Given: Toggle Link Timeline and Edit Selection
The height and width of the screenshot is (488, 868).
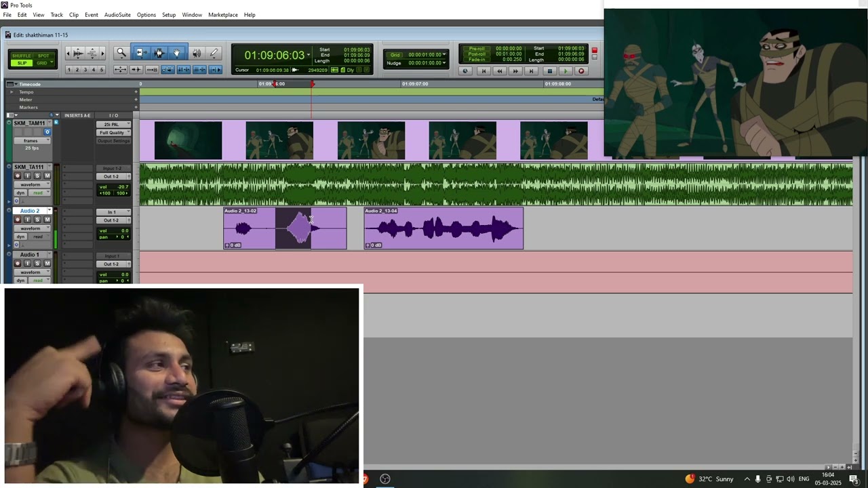Looking at the screenshot, I should (x=184, y=70).
